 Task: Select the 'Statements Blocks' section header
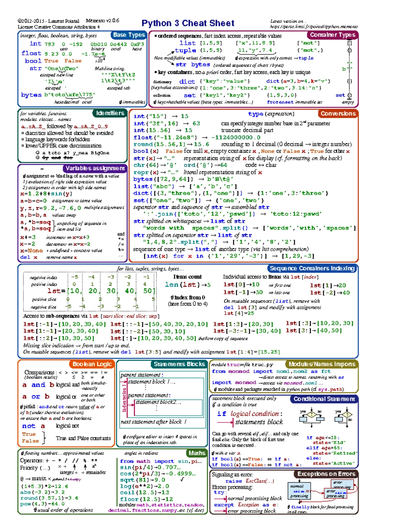point(179,364)
